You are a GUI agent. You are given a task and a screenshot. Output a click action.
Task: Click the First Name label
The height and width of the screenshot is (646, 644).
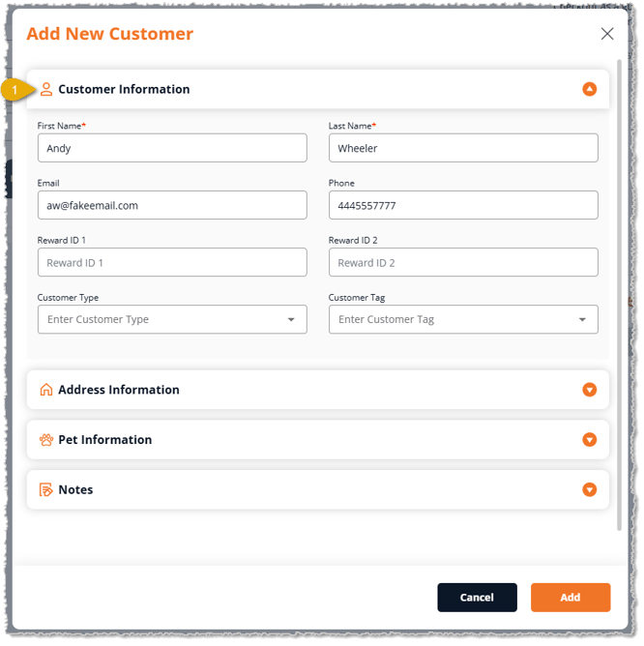[x=61, y=126]
